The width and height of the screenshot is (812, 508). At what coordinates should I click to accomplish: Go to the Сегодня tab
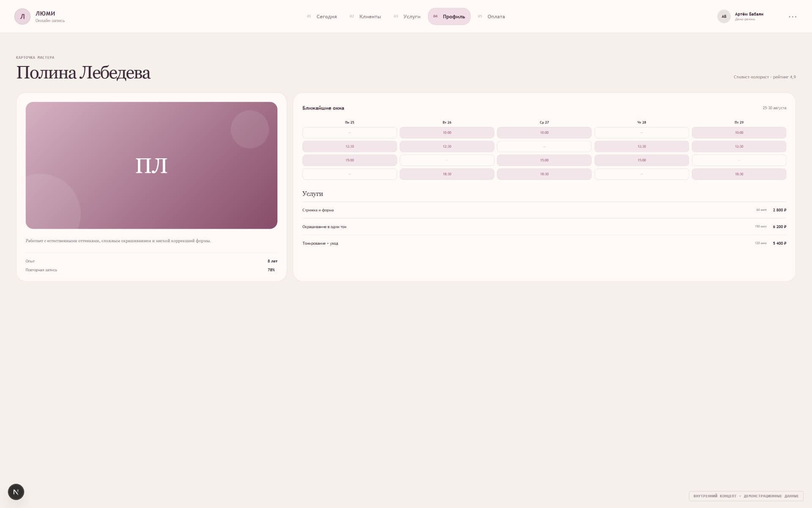(322, 17)
